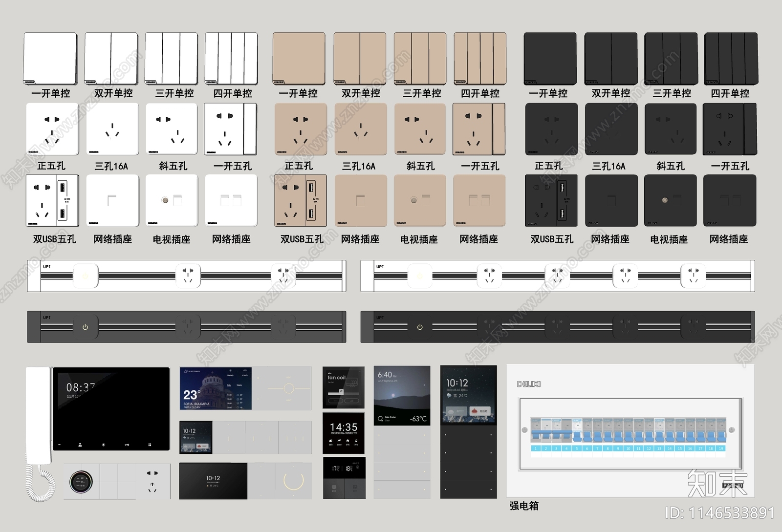Pick the beige 斜五孔 socket

[x=420, y=129]
